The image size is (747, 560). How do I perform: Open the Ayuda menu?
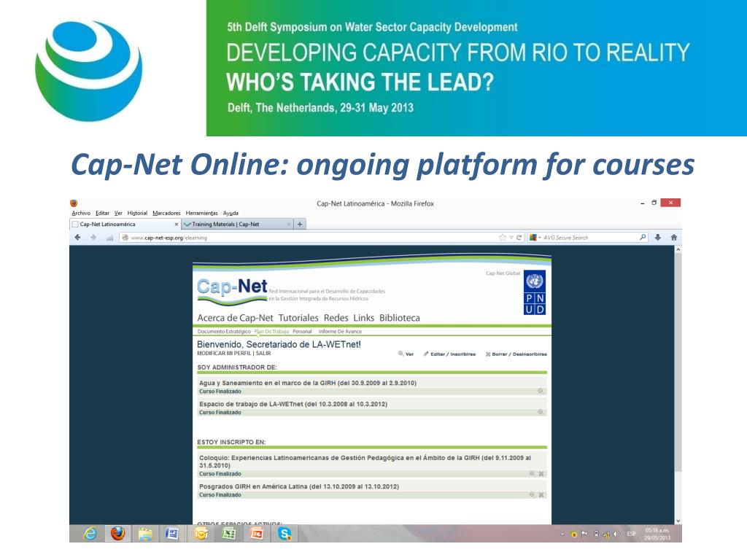(231, 213)
